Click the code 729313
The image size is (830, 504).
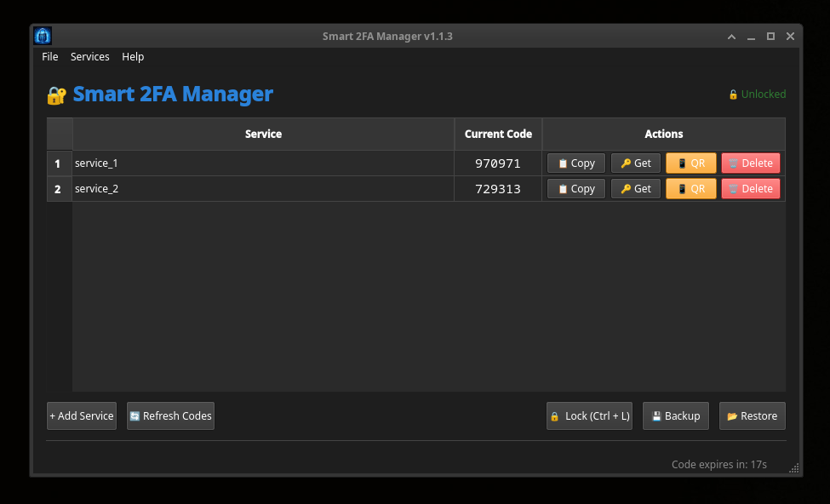[x=498, y=188]
